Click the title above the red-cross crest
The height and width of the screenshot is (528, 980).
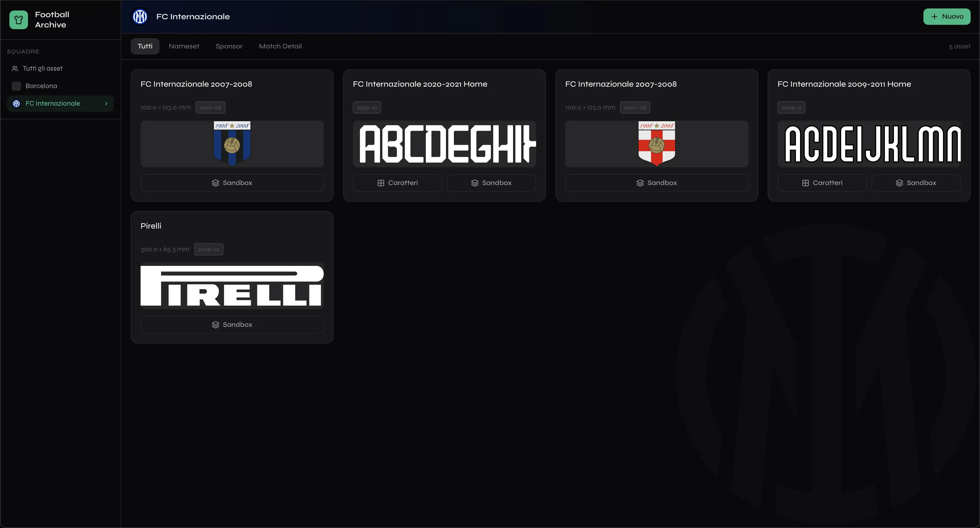pos(621,84)
